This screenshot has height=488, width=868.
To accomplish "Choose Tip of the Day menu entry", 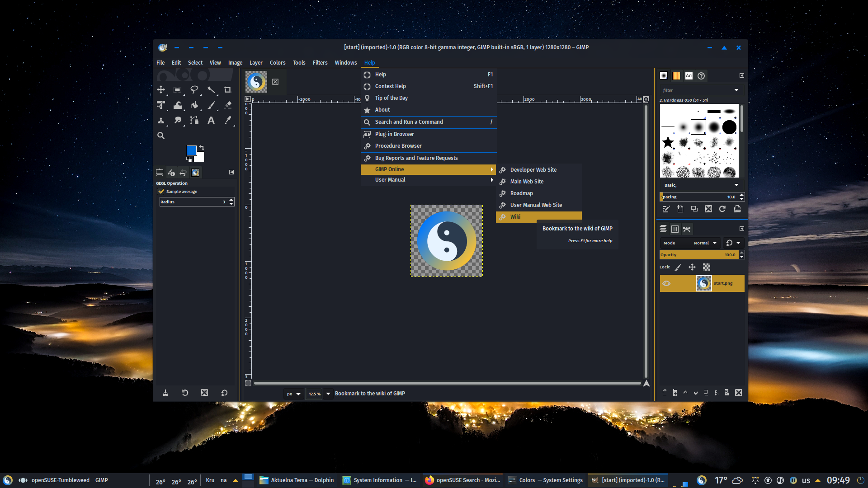I will coord(429,98).
